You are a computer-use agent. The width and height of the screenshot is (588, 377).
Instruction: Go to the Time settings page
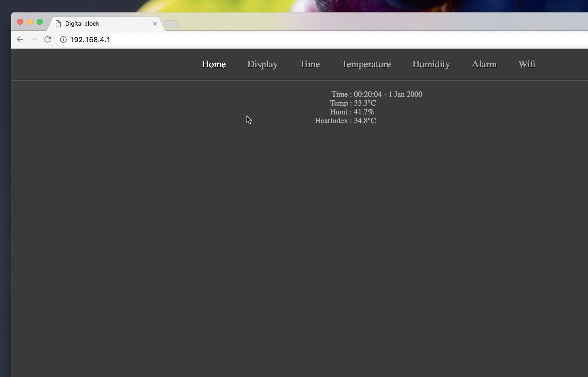[310, 64]
